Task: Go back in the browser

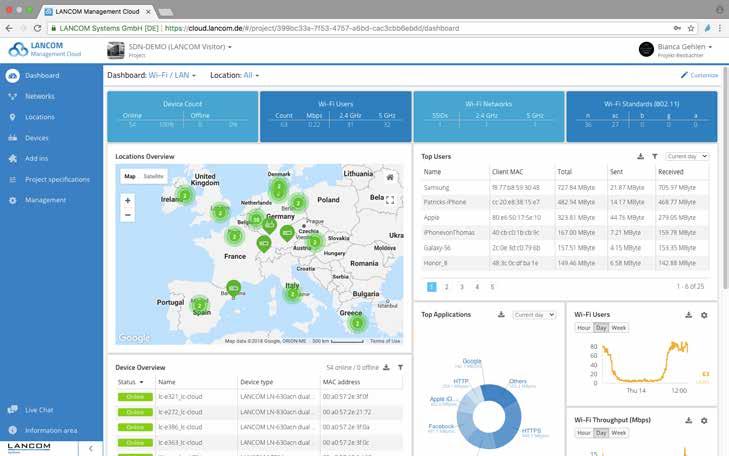Action: 9,28
